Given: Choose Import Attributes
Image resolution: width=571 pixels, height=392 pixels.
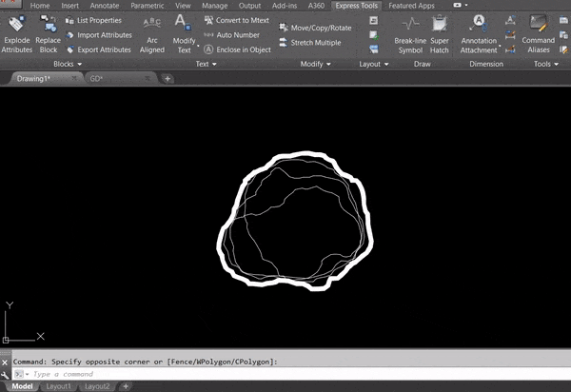Looking at the screenshot, I should pyautogui.click(x=99, y=35).
